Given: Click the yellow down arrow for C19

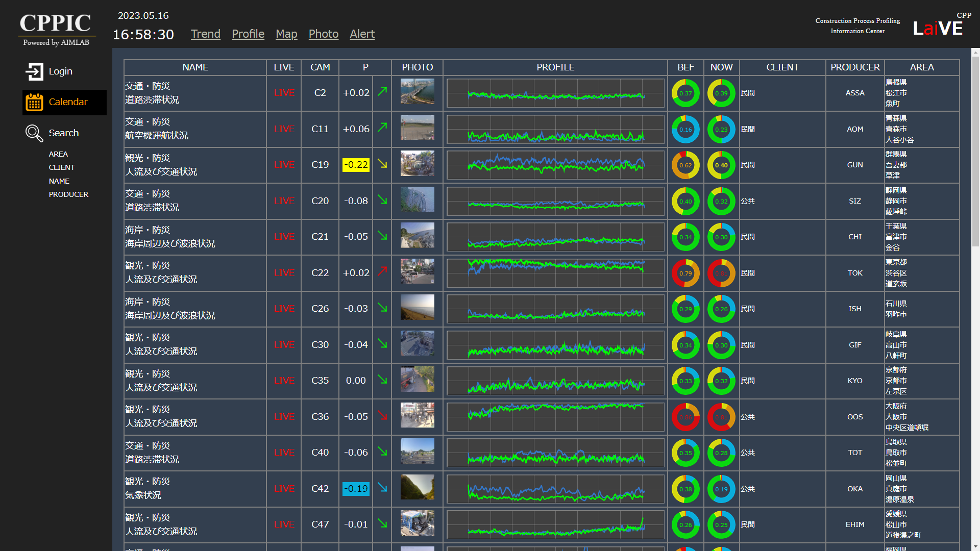Looking at the screenshot, I should (382, 164).
